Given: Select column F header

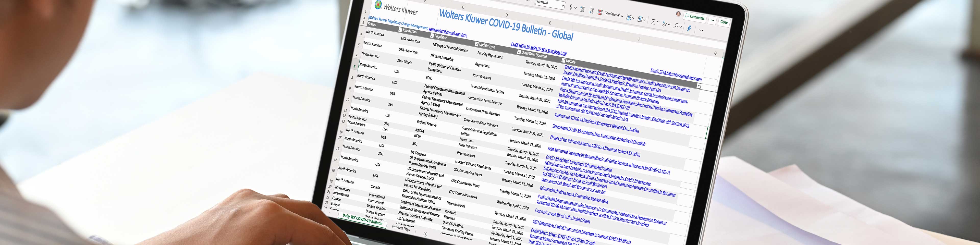Looking at the screenshot, I should tap(639, 39).
